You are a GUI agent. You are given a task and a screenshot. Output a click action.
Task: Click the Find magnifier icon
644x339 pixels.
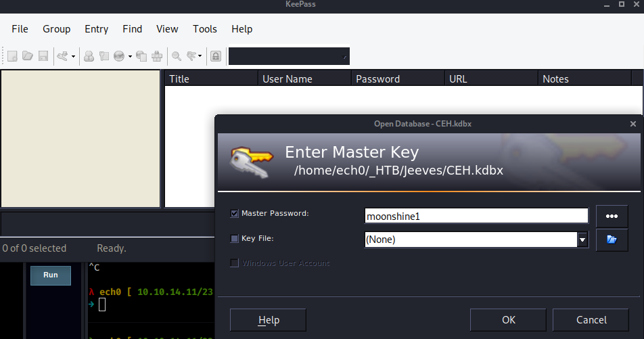pyautogui.click(x=177, y=56)
